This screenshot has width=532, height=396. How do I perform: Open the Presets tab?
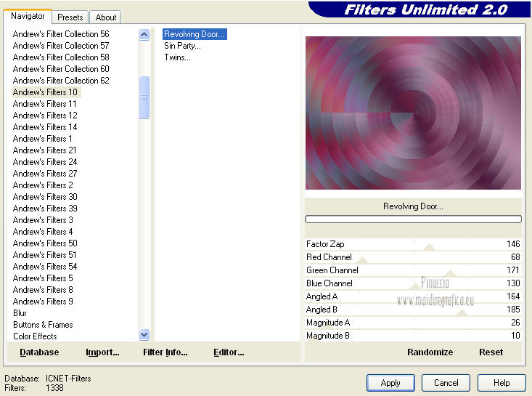pyautogui.click(x=70, y=17)
